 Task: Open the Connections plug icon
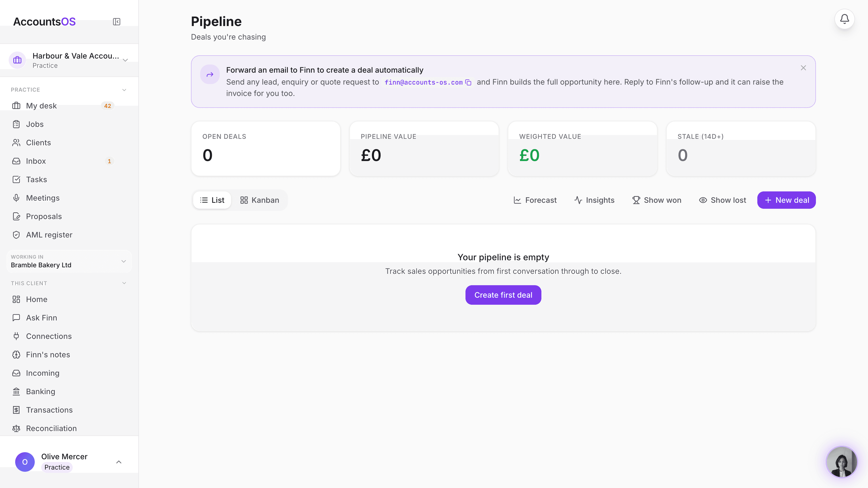click(16, 336)
